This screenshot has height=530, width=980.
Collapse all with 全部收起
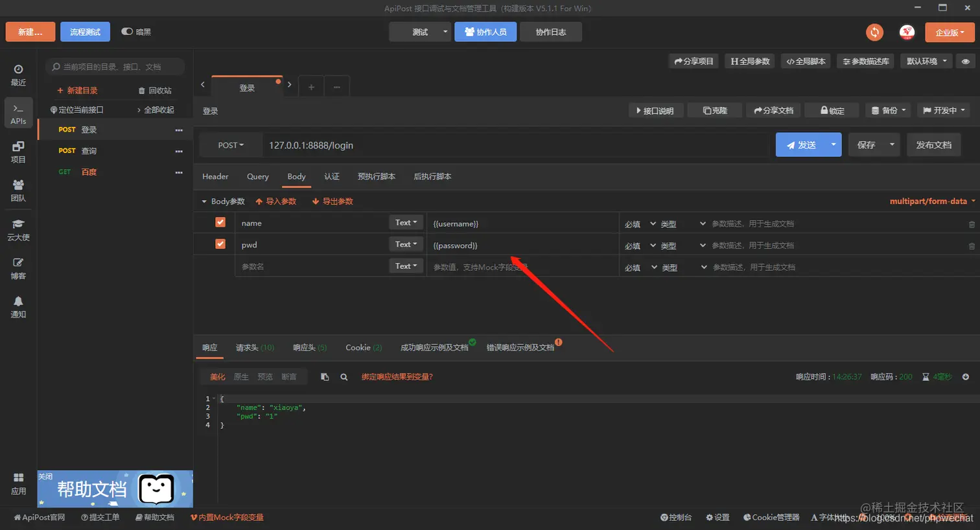coord(156,110)
